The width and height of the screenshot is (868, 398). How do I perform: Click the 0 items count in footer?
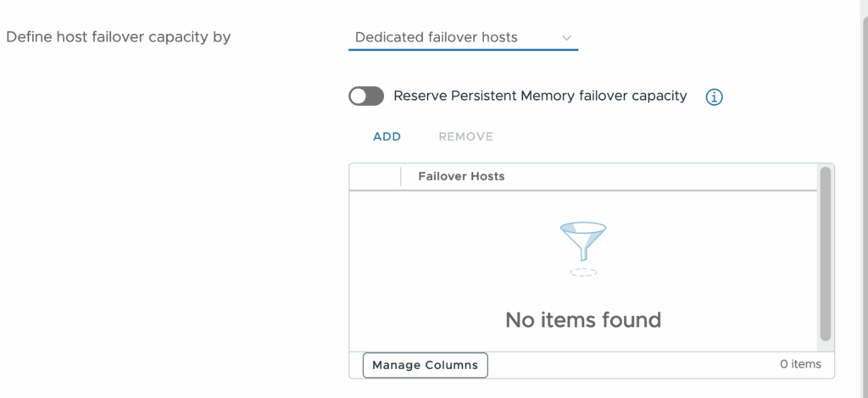point(800,364)
